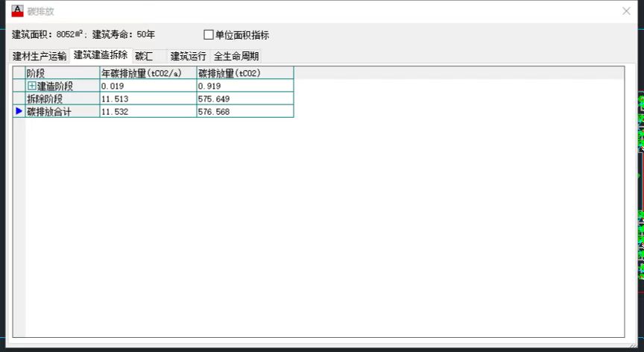Select the total cell showing 576.568
Image resolution: width=644 pixels, height=352 pixels.
click(x=244, y=111)
